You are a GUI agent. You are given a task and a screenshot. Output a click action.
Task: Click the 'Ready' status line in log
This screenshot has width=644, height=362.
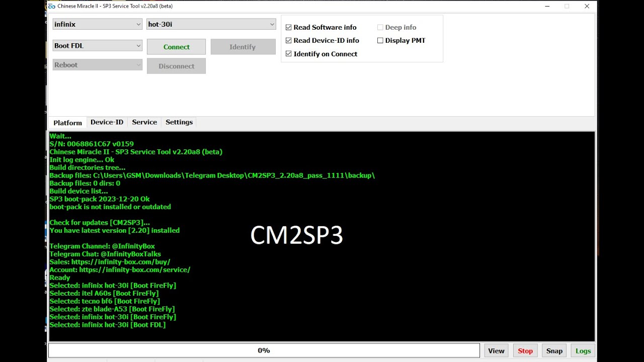60,278
